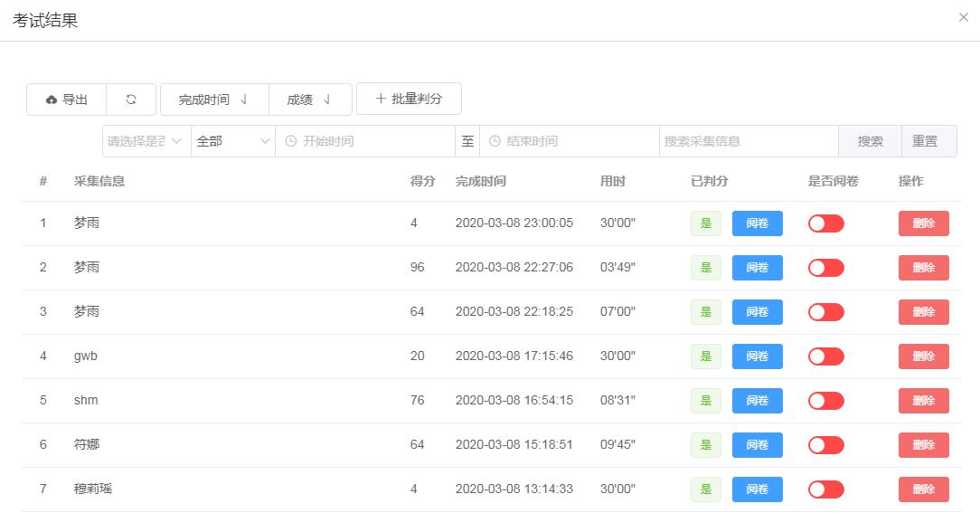
Task: Delete row 1 梦雨 result
Action: (924, 223)
